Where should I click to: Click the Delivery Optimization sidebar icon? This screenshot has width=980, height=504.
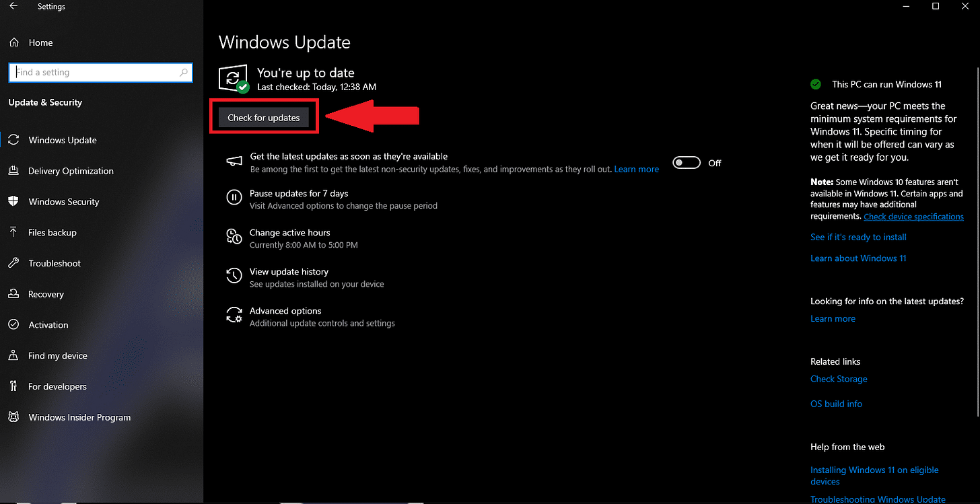[13, 171]
